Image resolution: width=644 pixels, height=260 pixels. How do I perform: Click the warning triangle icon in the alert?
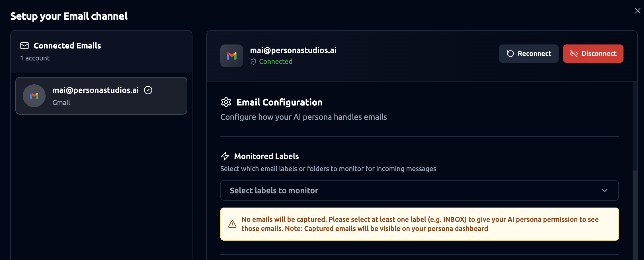click(x=232, y=224)
